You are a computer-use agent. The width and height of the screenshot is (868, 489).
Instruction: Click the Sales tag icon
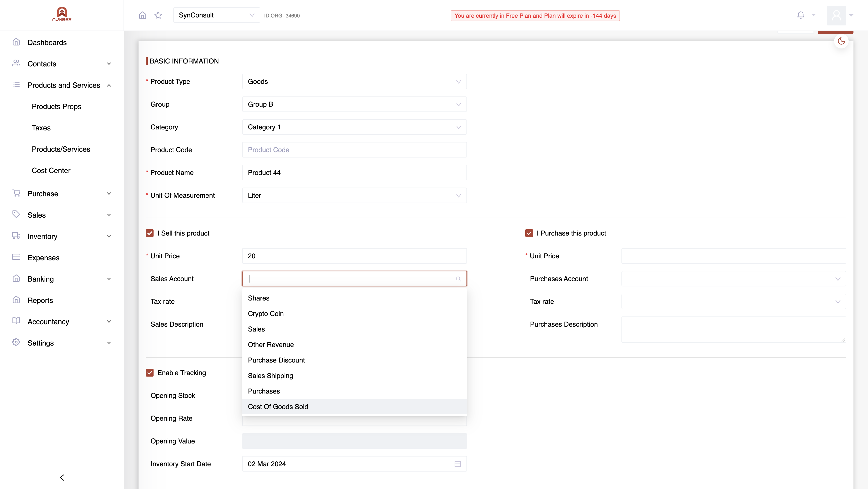coord(16,214)
